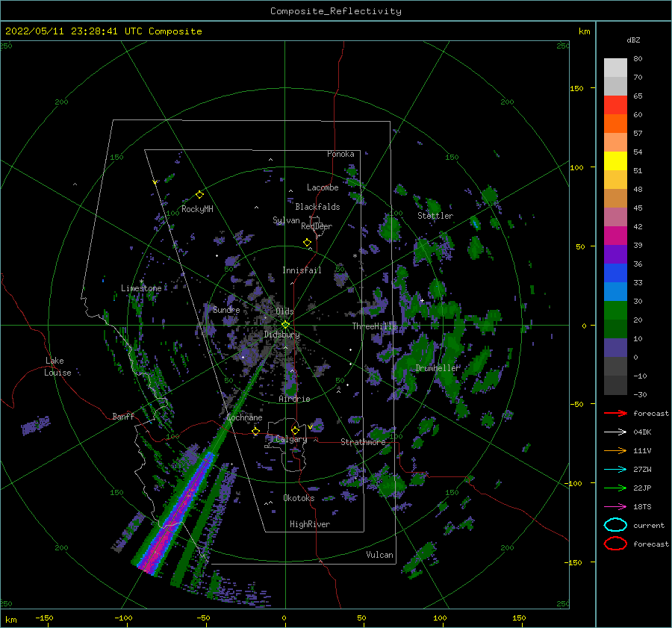Click the Olds city label

(x=284, y=311)
